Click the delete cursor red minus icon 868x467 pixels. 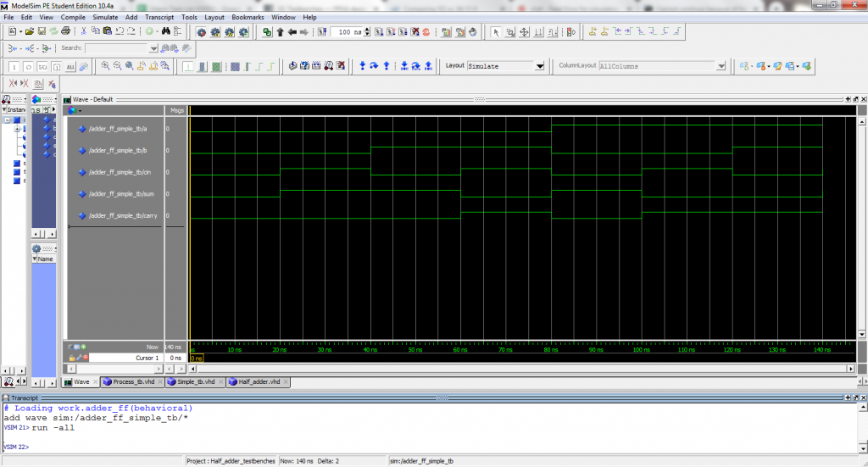point(86,358)
